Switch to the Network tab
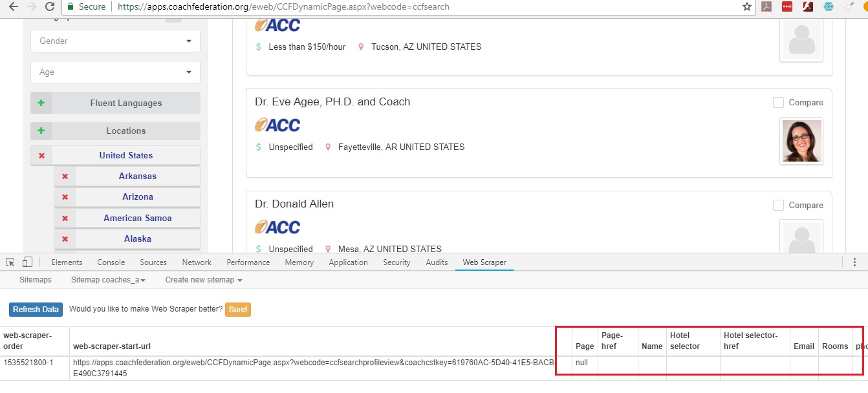Screen dimensions: 868x393 [197, 262]
